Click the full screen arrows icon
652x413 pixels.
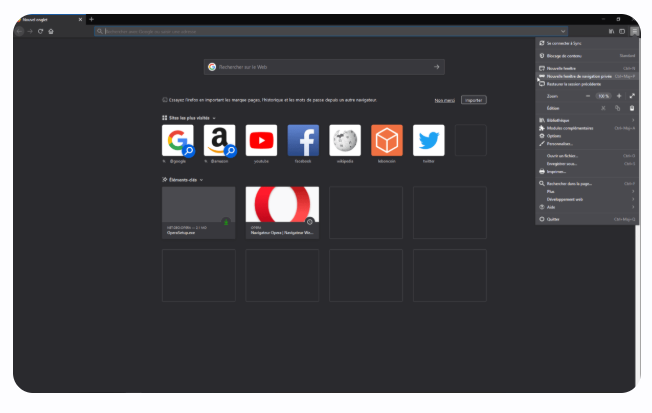632,96
